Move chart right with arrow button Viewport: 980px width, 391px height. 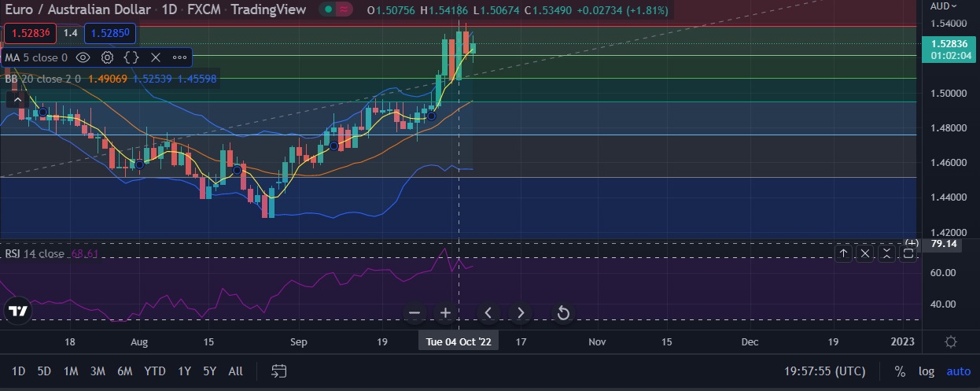[520, 313]
